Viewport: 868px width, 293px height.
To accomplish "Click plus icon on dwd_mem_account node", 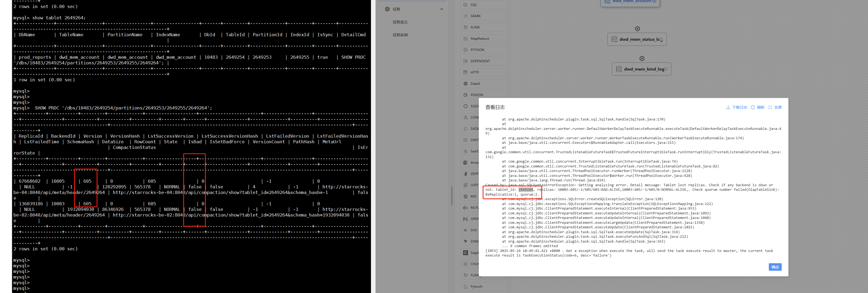I will coord(654,1).
